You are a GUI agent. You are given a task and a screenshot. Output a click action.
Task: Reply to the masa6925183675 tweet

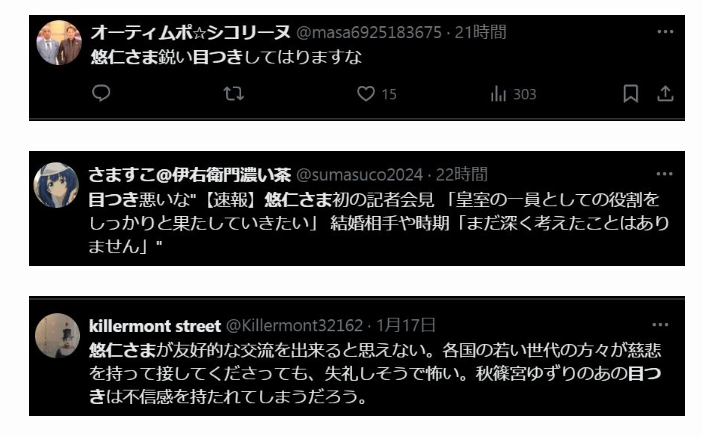point(101,93)
